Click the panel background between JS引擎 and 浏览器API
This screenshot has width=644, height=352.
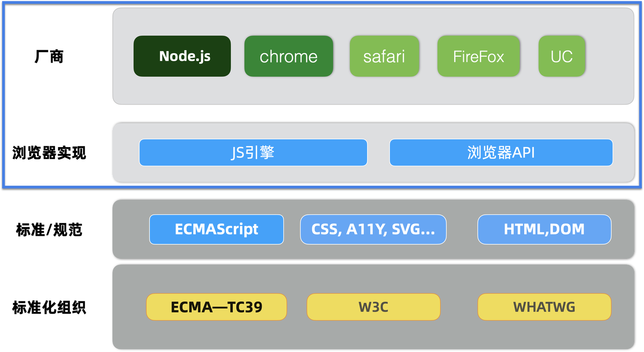378,153
